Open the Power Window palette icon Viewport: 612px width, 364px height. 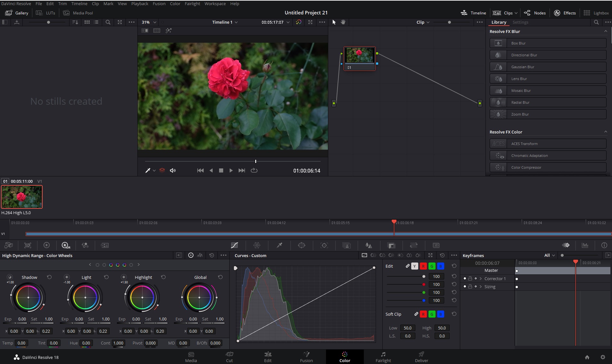(301, 245)
